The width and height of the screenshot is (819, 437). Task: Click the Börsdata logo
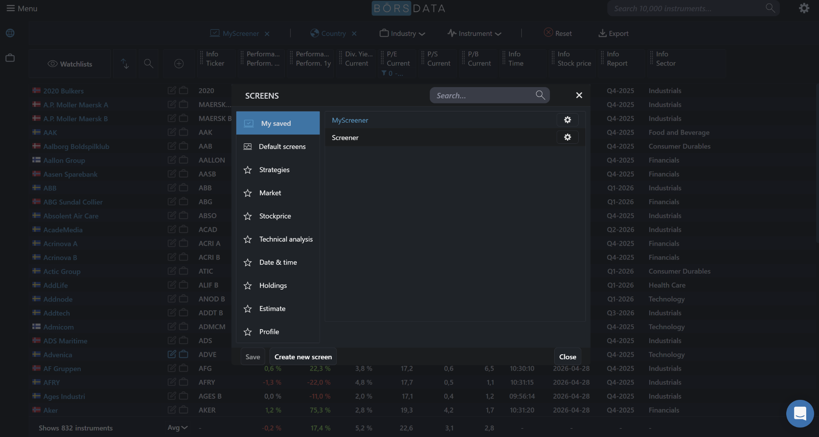(x=408, y=8)
